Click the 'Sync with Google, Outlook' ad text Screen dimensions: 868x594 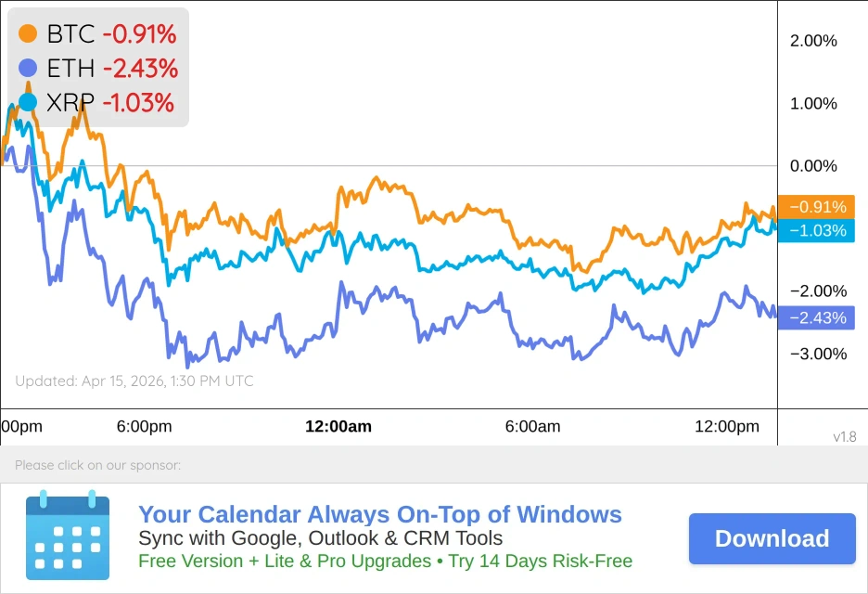(320, 538)
